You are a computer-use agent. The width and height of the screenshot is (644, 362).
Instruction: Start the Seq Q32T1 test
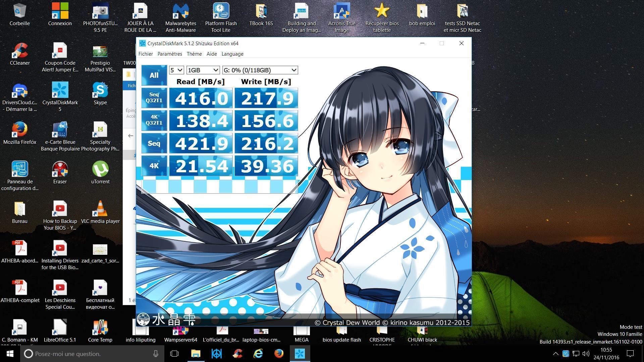pyautogui.click(x=154, y=98)
